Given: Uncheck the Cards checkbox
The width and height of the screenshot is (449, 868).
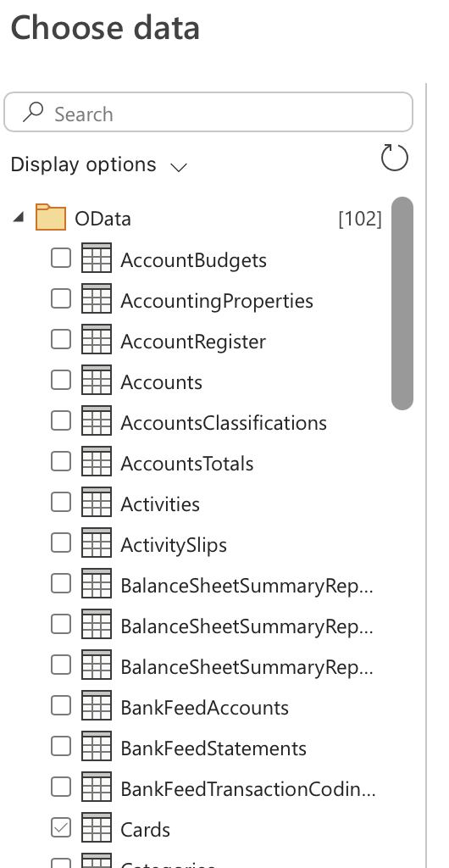Looking at the screenshot, I should click(61, 827).
